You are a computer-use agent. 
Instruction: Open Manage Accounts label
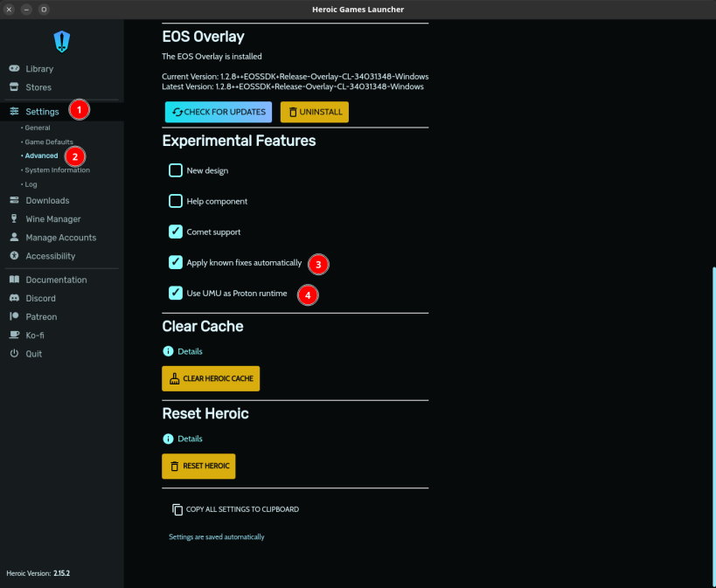(60, 238)
